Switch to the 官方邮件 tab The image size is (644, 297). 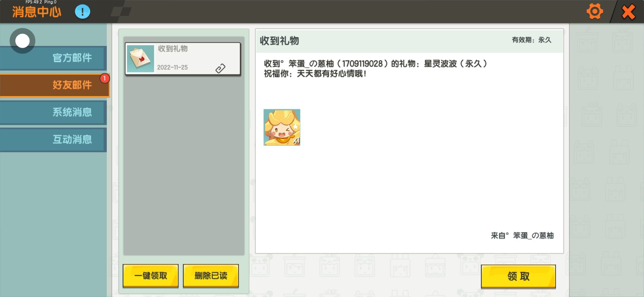click(53, 58)
